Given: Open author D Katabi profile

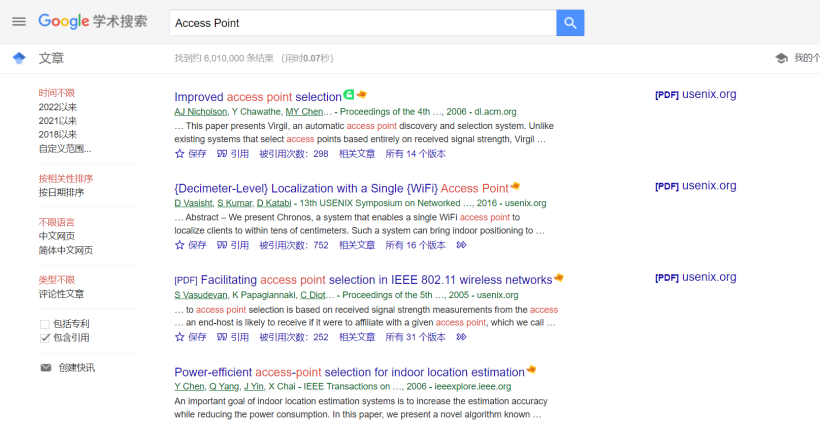Looking at the screenshot, I should pos(274,203).
